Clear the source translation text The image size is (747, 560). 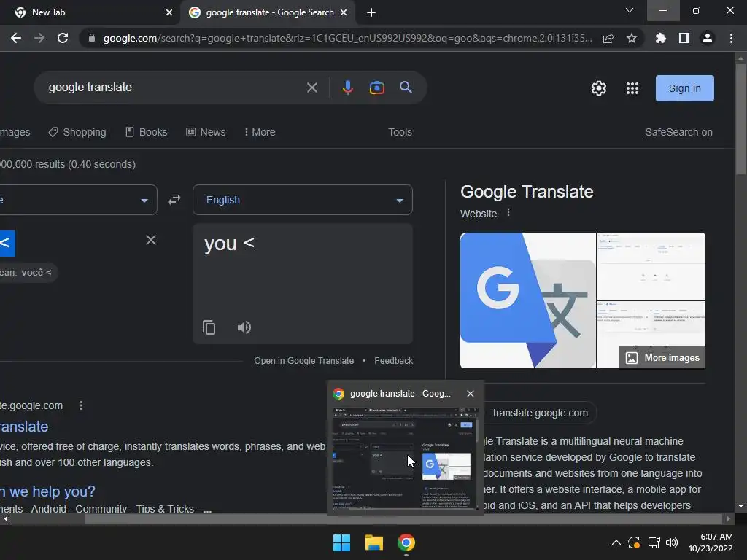coord(150,240)
